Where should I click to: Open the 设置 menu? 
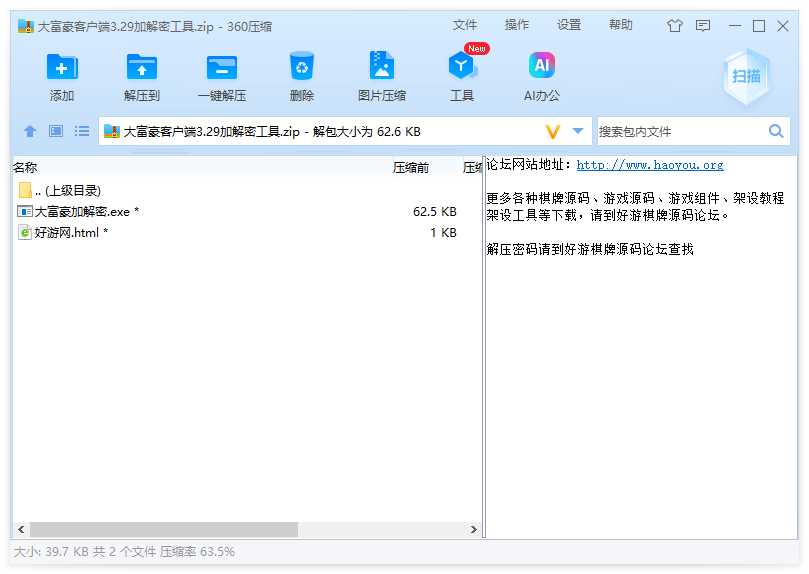click(x=569, y=25)
